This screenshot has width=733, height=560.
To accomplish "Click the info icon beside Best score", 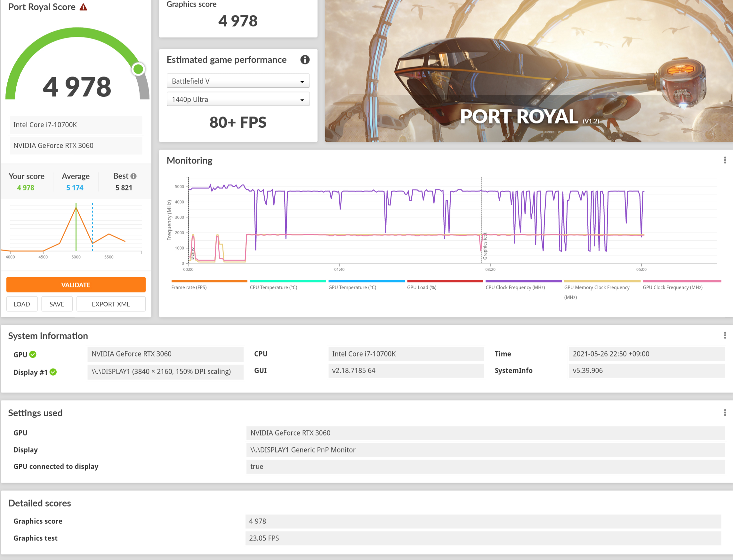I will click(134, 176).
